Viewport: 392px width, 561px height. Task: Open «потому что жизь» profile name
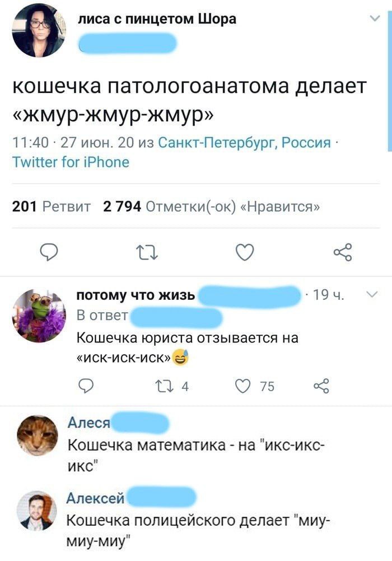[136, 295]
